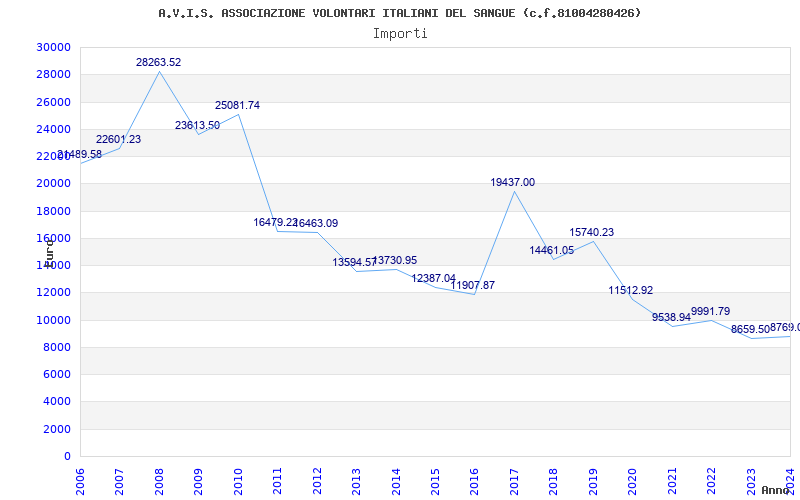This screenshot has width=800, height=500.
Task: Click the 10000 y-axis tick label
Action: [54, 320]
